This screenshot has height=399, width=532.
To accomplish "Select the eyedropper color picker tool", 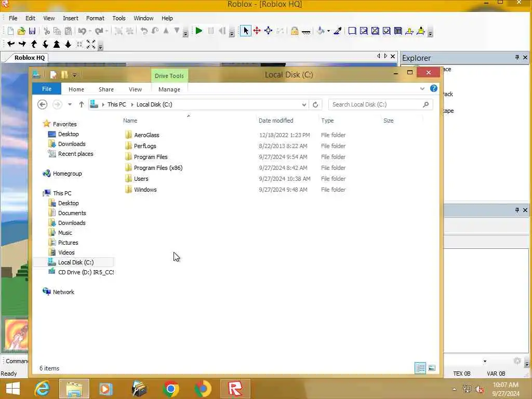I will tap(338, 31).
